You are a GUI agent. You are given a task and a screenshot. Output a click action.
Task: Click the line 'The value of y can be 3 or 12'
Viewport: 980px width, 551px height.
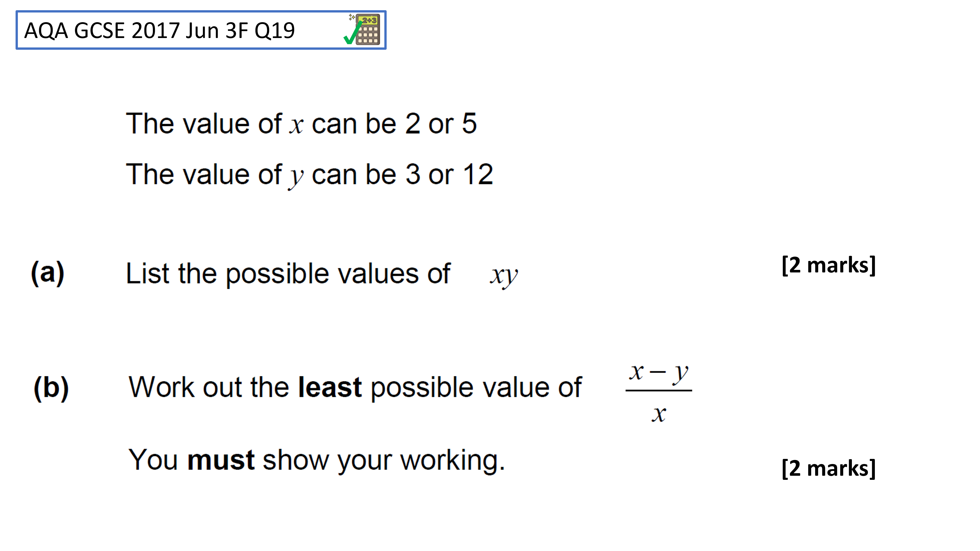(309, 175)
